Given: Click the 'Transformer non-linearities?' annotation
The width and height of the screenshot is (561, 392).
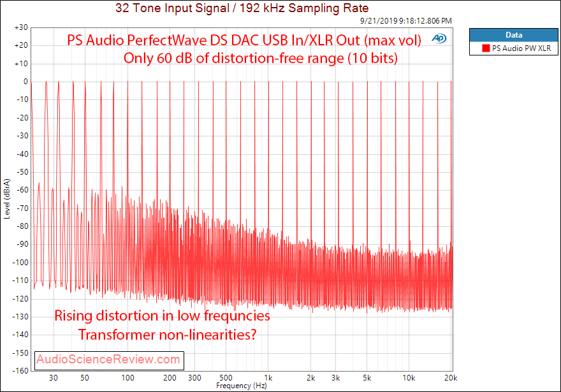Looking at the screenshot, I should (x=168, y=335).
